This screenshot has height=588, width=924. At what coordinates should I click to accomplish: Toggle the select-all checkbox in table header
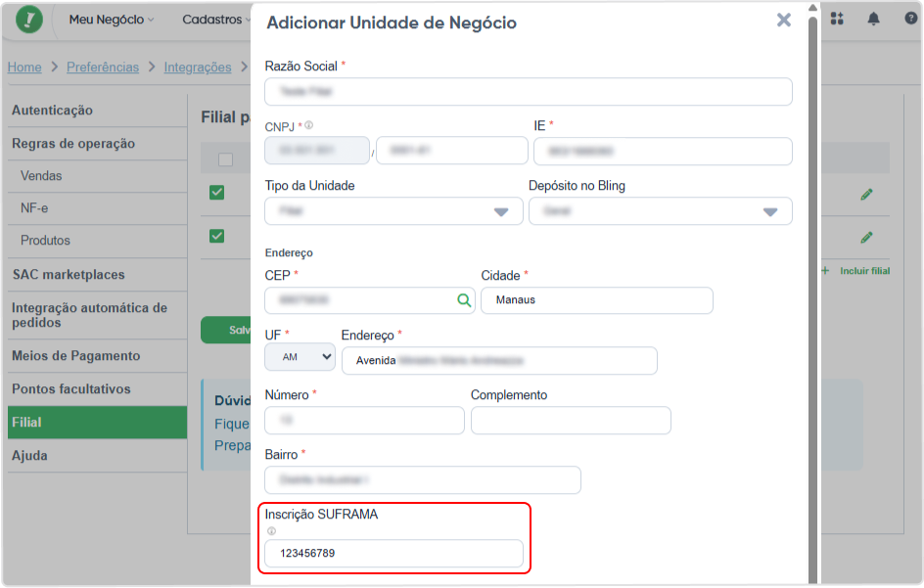click(225, 159)
